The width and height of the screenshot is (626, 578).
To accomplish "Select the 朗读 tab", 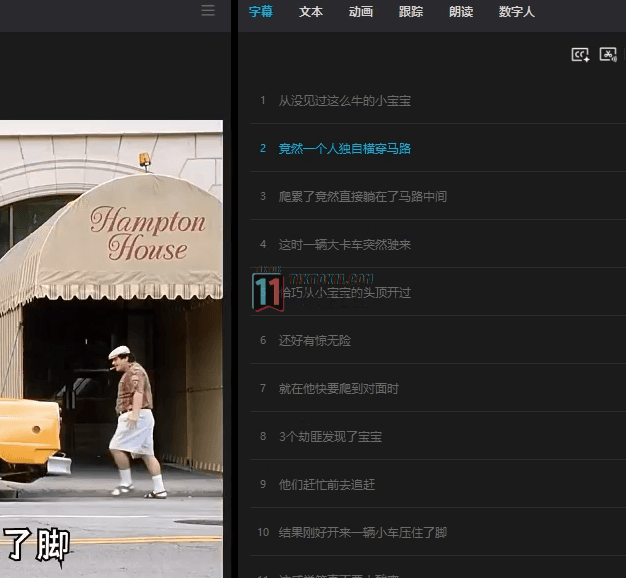I will click(x=461, y=12).
